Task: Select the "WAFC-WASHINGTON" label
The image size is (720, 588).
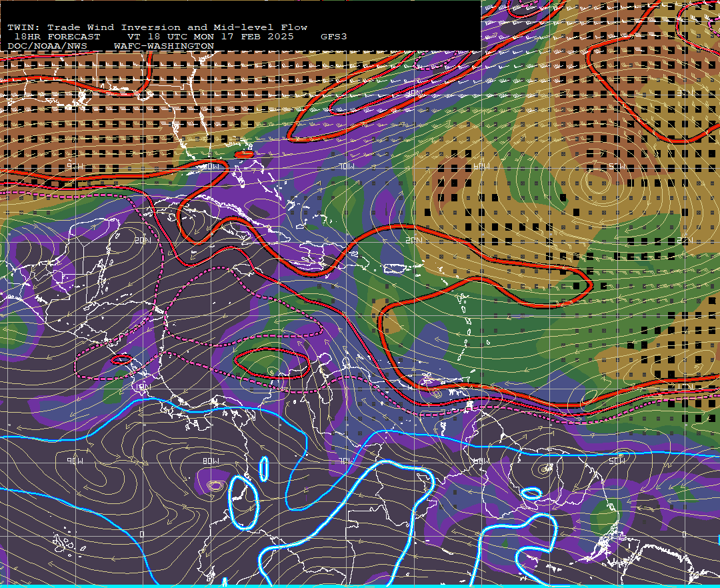Action: coord(164,46)
